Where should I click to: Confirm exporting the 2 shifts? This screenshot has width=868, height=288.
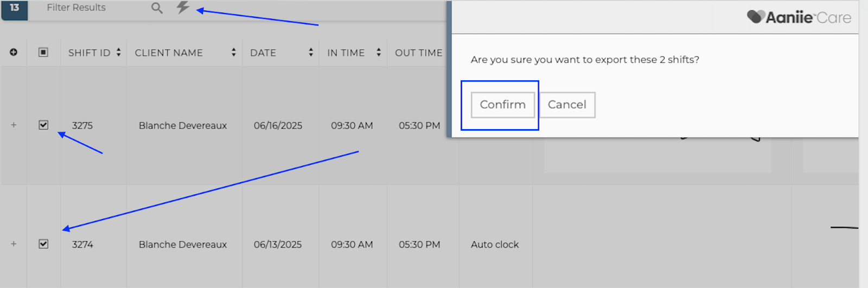click(x=502, y=105)
